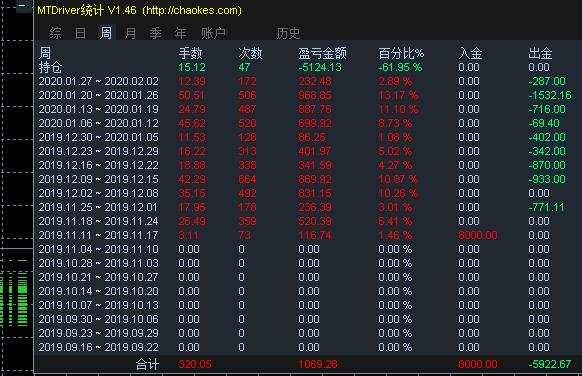Switch to the 季 quarterly tab
The image size is (582, 376).
pyautogui.click(x=156, y=33)
